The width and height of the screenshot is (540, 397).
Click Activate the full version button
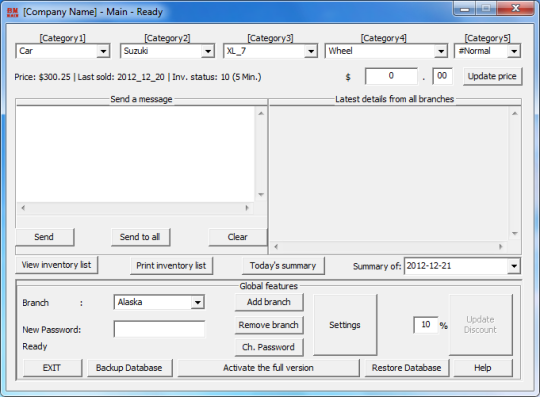pos(268,368)
